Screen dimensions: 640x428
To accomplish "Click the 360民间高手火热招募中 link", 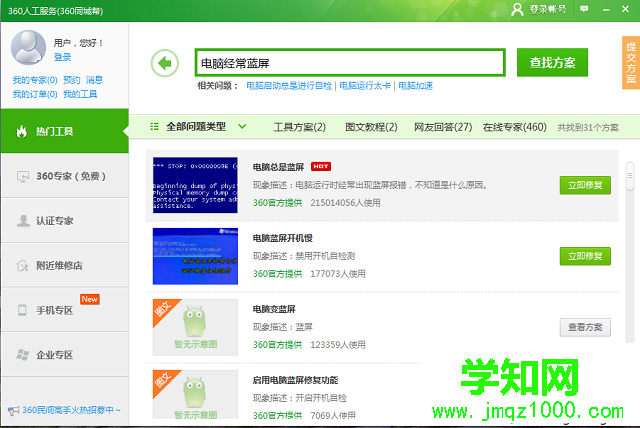I will point(71,410).
